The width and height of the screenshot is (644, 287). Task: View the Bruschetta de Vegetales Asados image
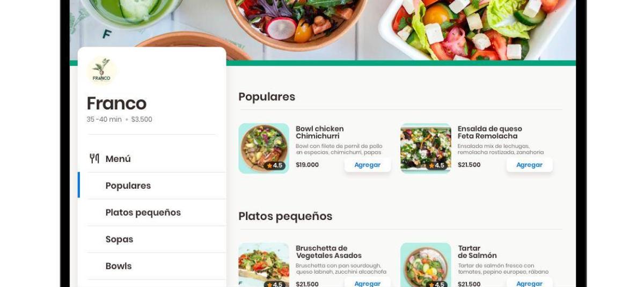[x=264, y=265]
